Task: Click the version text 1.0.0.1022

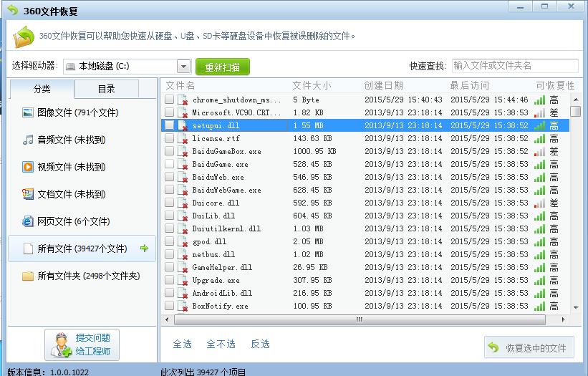Action: pos(69,372)
